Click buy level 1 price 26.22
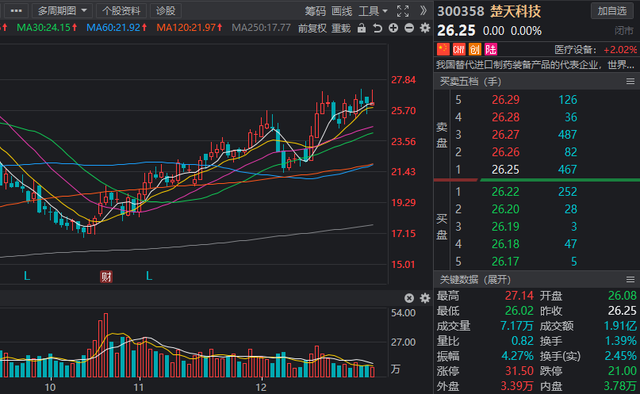Screen dimensions: 640x394 tap(506, 191)
